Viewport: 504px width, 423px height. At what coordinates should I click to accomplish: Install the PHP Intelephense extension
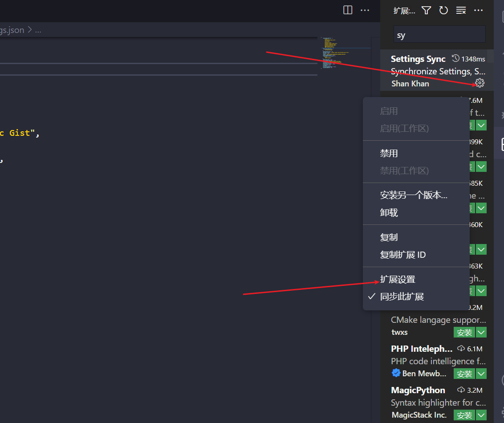coord(464,374)
